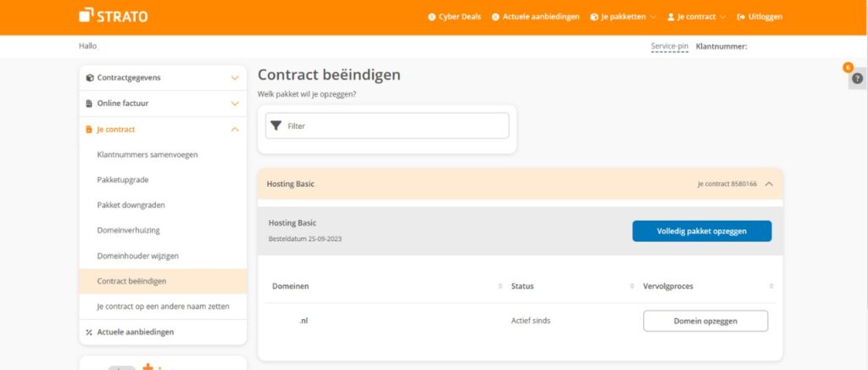Click the Cyber Deals icon in header
The height and width of the screenshot is (370, 868).
tap(431, 16)
